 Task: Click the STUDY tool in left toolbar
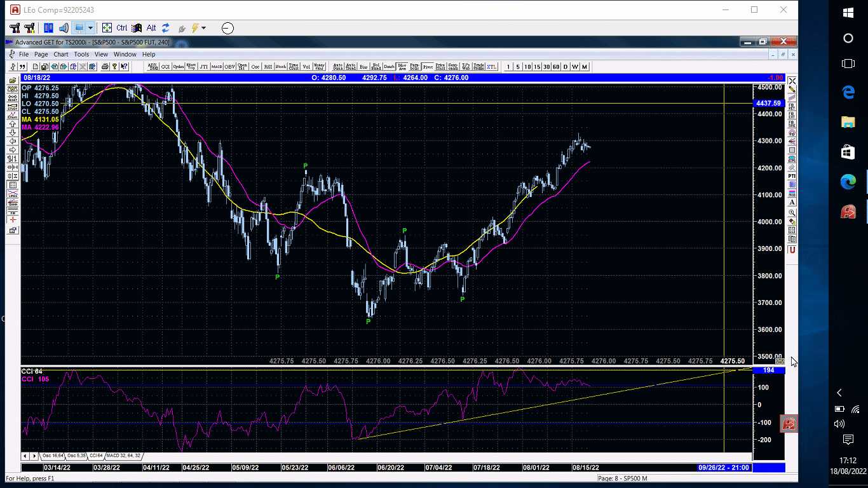point(13,107)
